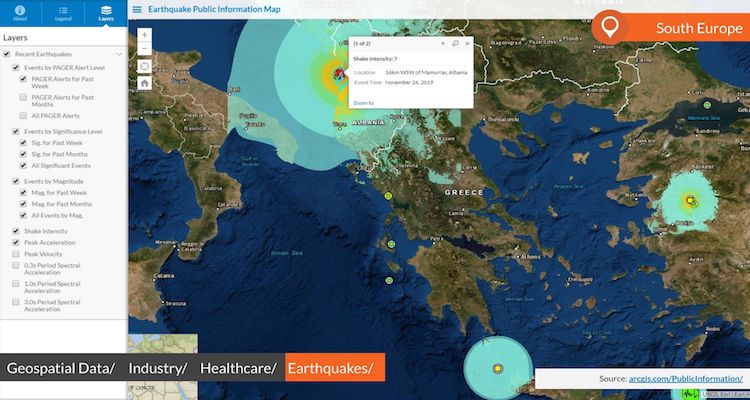Viewport: 750px width, 400px height.
Task: Uncheck Events by PAGER Alert Level
Action: (16, 68)
